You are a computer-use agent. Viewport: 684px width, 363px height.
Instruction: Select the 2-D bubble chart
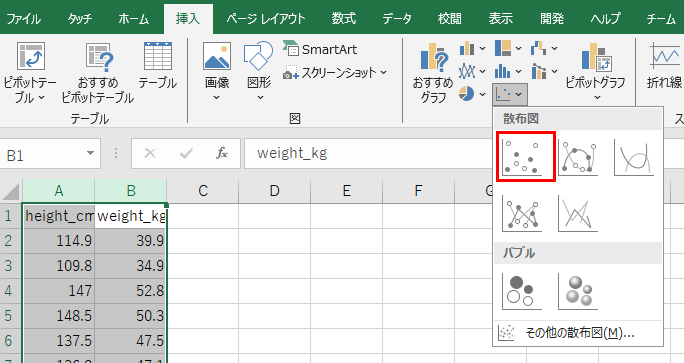pyautogui.click(x=522, y=291)
